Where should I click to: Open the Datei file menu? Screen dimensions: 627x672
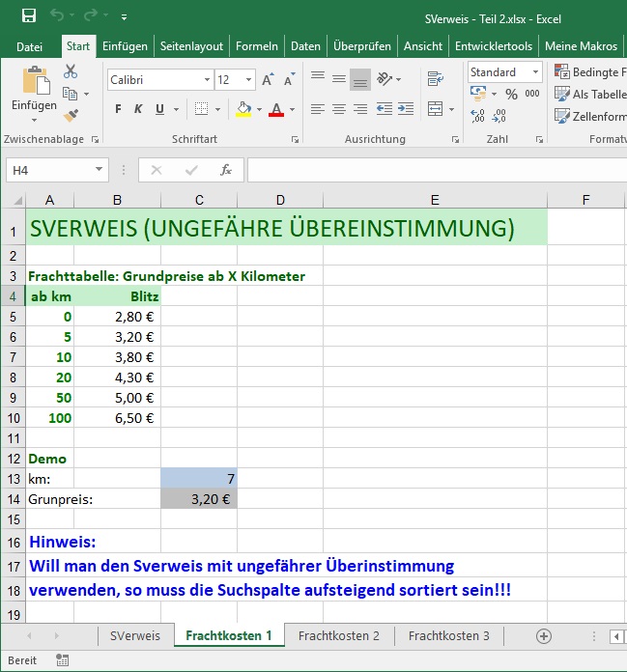30,45
